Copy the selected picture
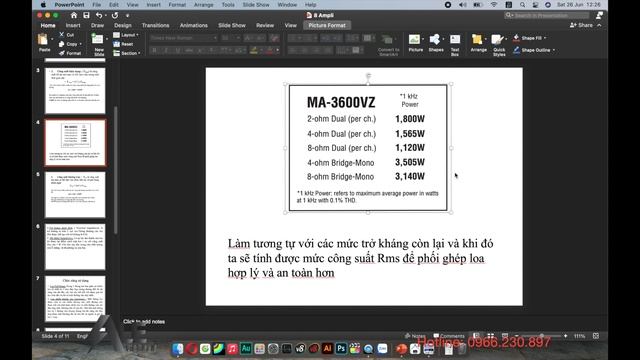The width and height of the screenshot is (640, 360). [x=68, y=44]
